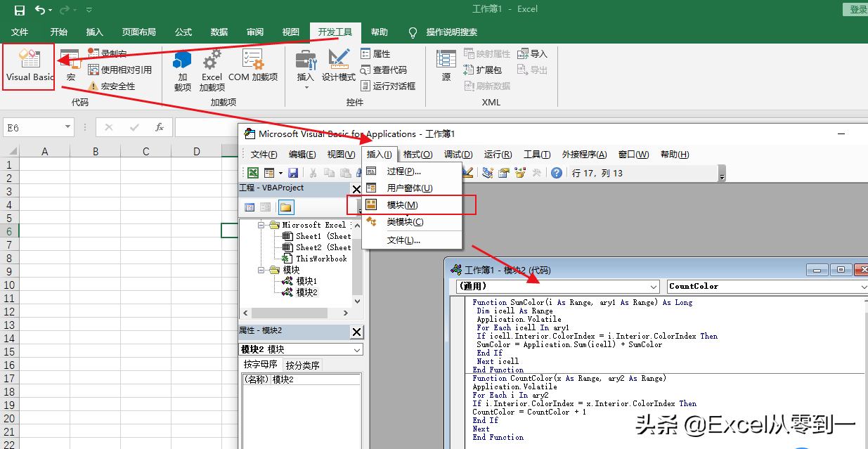The image size is (868, 449).
Task: Select 模块(M) from the 插入 menu
Action: coord(412,204)
